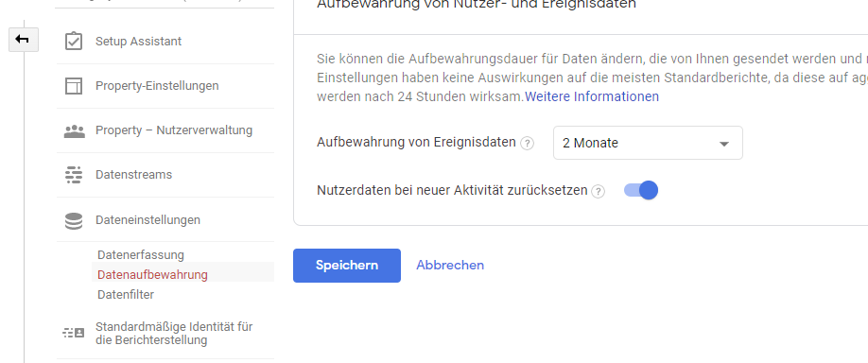Click the Nutzerverwaltung people icon
Screen dimensions: 868x363
pyautogui.click(x=74, y=131)
